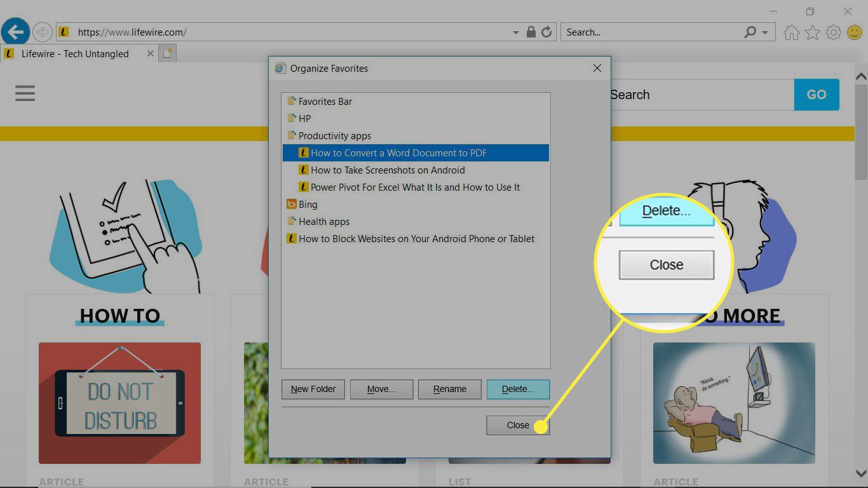
Task: Click the Lifewire site icon in address bar
Action: click(64, 32)
